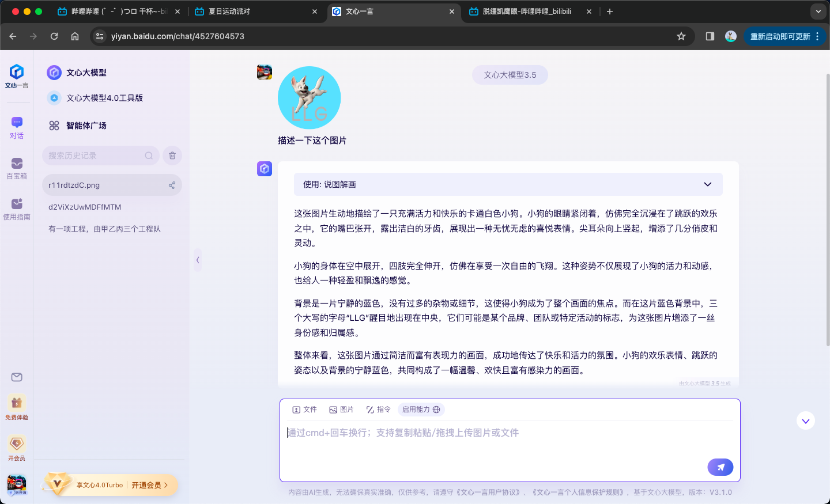
Task: View site information icon in address bar
Action: click(100, 36)
